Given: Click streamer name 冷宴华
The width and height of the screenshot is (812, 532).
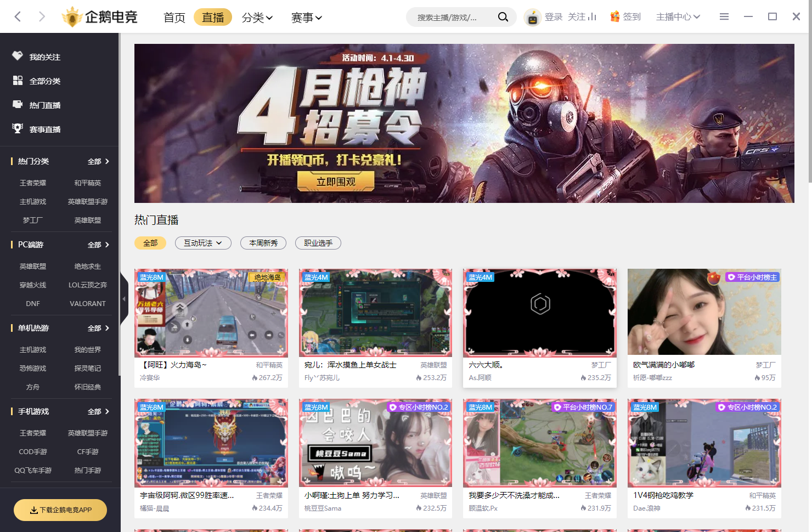Looking at the screenshot, I should pos(150,378).
